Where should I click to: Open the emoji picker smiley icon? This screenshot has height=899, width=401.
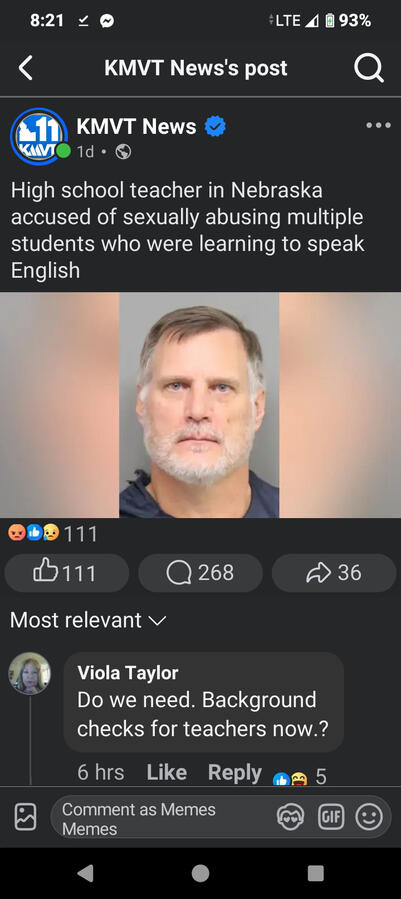click(x=369, y=818)
